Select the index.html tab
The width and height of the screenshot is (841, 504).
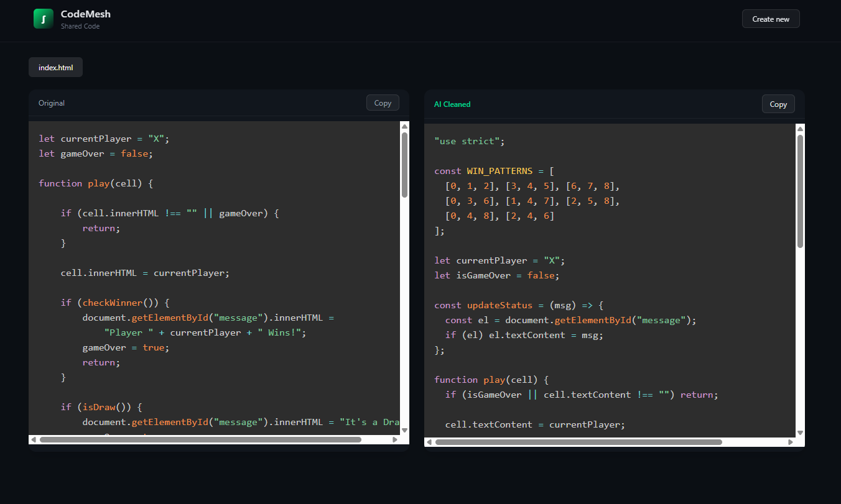coord(55,67)
